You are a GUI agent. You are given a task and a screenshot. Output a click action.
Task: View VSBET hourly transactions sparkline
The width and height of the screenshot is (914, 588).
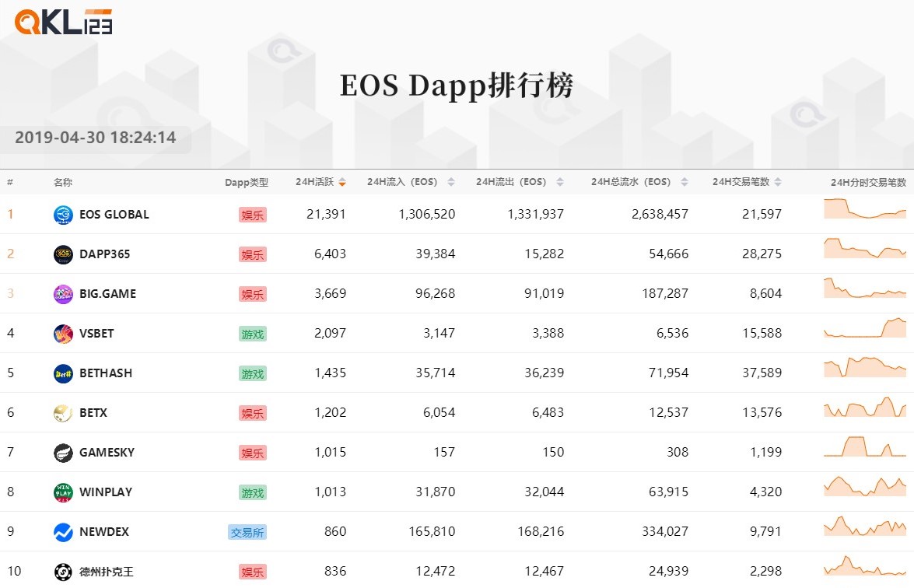(x=865, y=327)
